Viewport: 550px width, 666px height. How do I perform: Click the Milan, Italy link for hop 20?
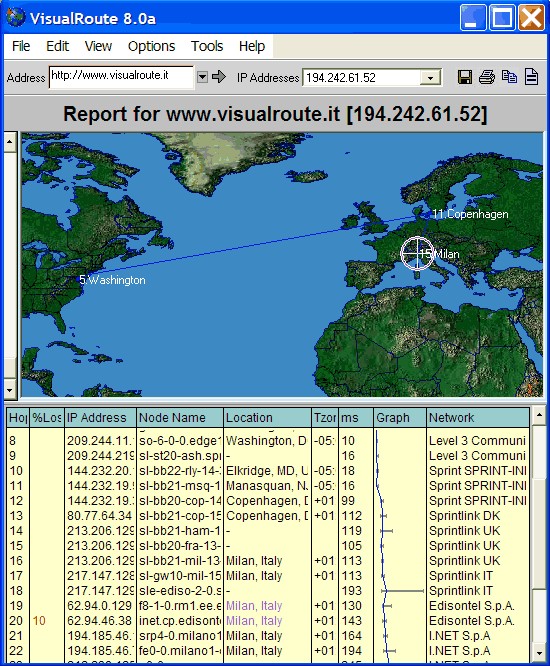[x=254, y=621]
